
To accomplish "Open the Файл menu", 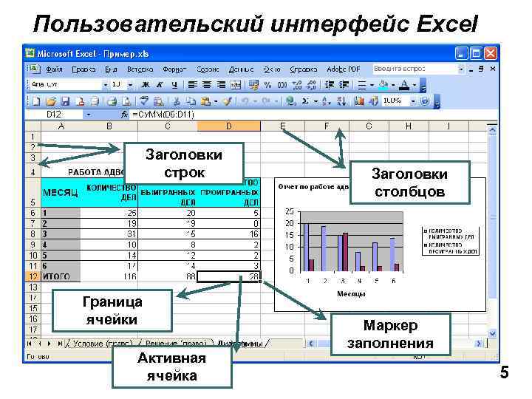I will pyautogui.click(x=54, y=69).
